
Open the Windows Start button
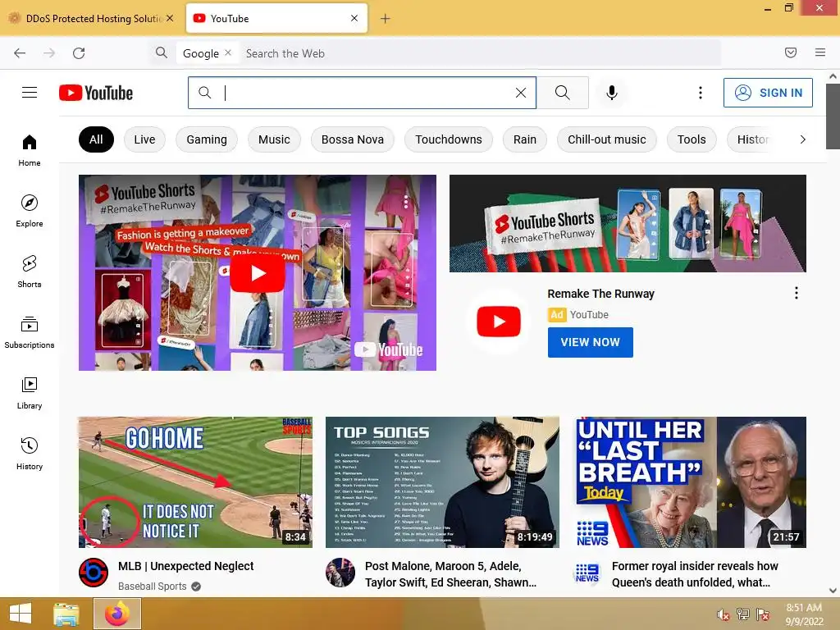pyautogui.click(x=21, y=614)
